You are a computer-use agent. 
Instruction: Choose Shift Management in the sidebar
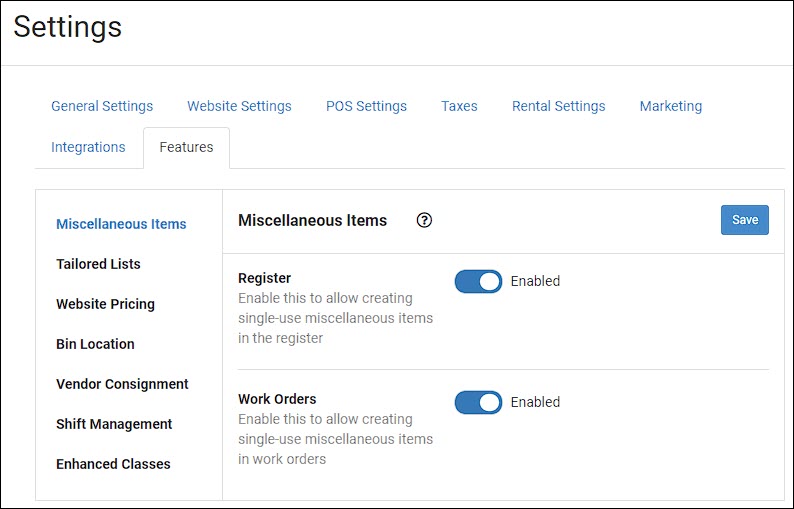[x=114, y=424]
